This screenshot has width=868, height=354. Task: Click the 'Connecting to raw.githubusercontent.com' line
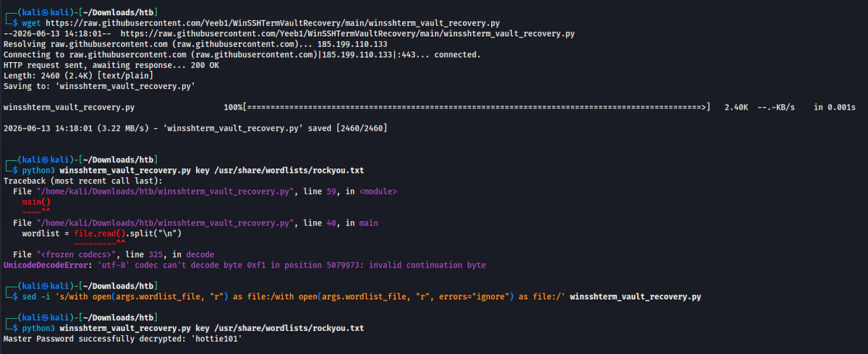tap(242, 55)
